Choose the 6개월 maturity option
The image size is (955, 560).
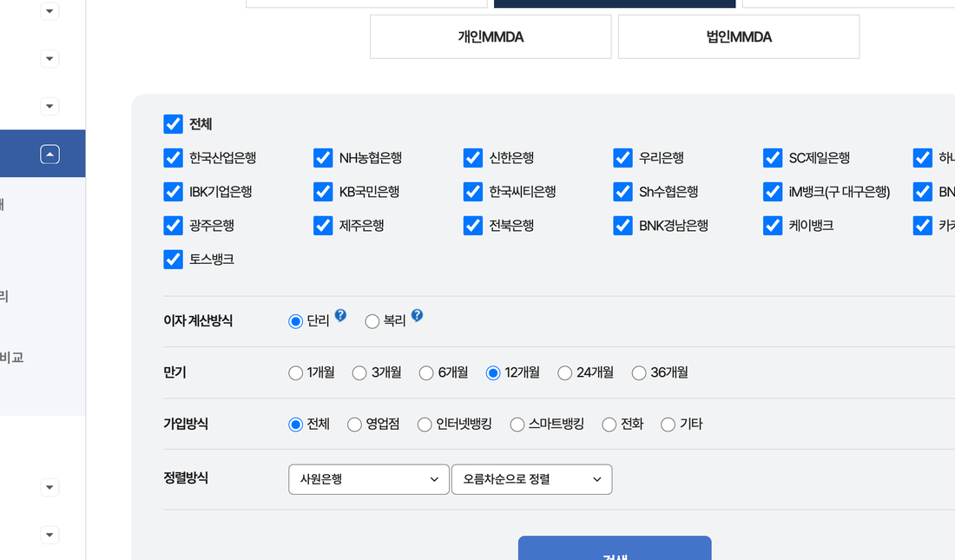(x=426, y=373)
